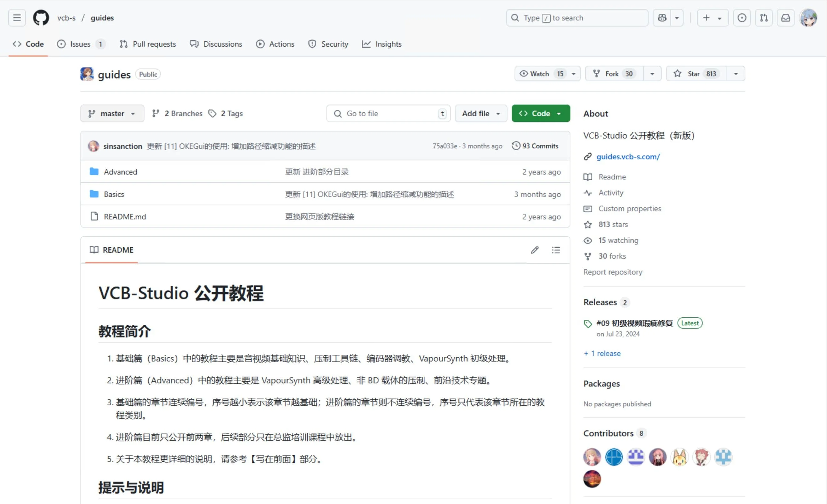
Task: Click README.md file icon
Action: [x=94, y=216]
